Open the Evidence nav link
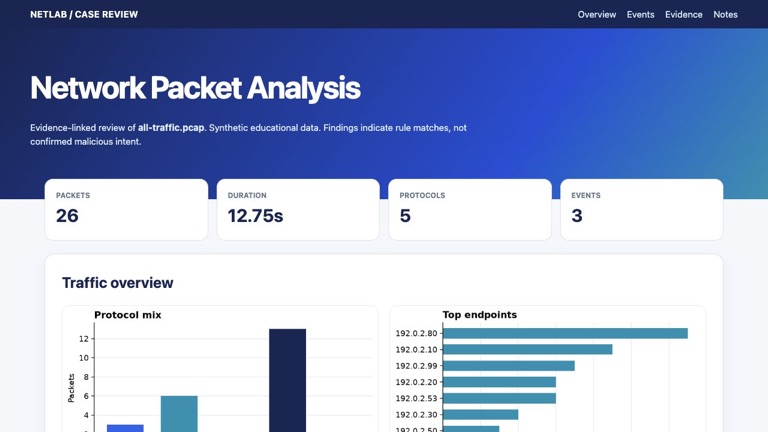The height and width of the screenshot is (432, 768). pyautogui.click(x=683, y=15)
